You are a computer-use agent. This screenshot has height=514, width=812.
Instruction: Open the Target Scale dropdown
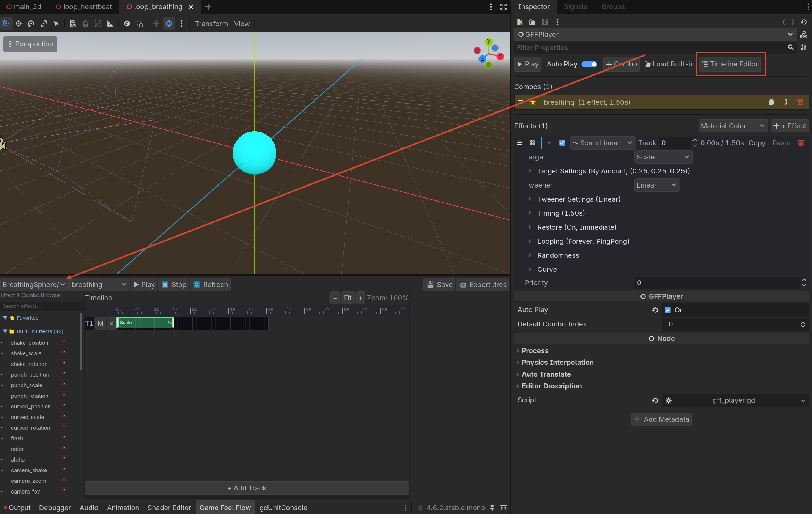click(663, 157)
